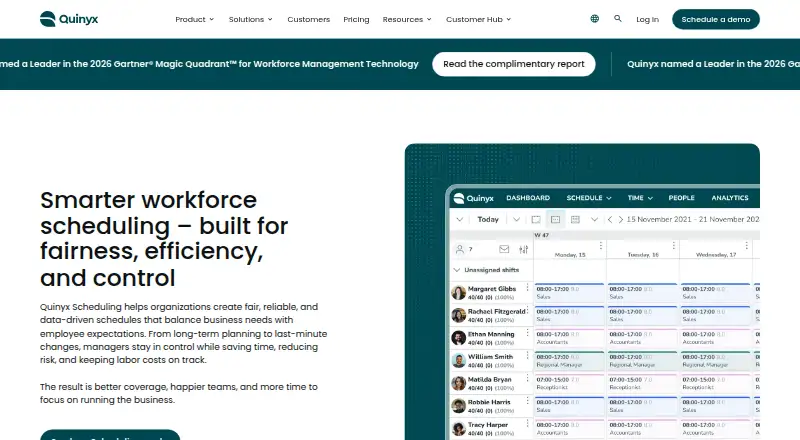Select PEOPLE tab in app preview

tap(682, 198)
